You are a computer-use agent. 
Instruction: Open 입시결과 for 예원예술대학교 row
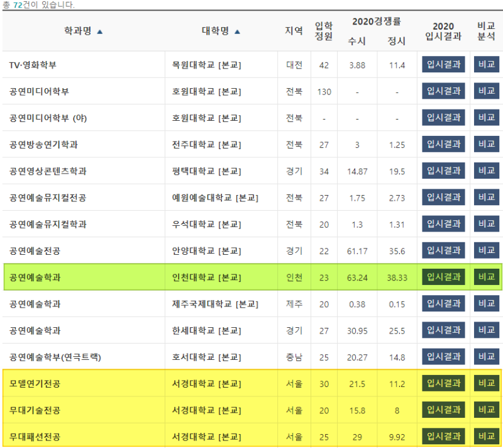click(443, 198)
